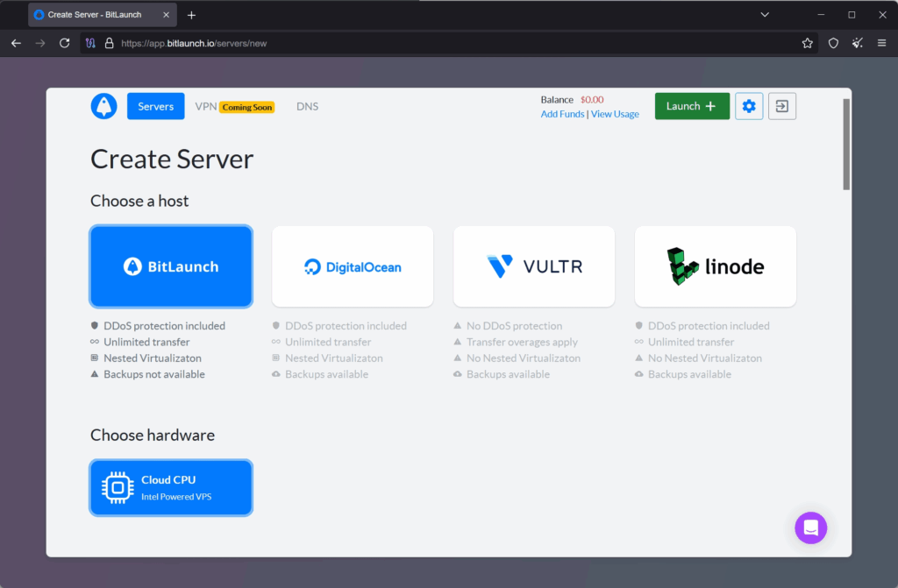
Task: Open the DNS tab
Action: [308, 107]
